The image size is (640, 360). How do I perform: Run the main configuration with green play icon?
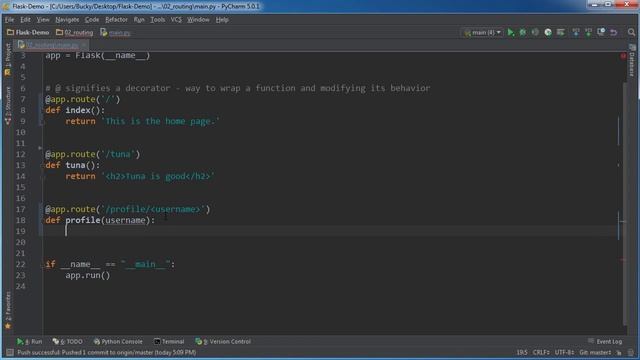point(511,32)
